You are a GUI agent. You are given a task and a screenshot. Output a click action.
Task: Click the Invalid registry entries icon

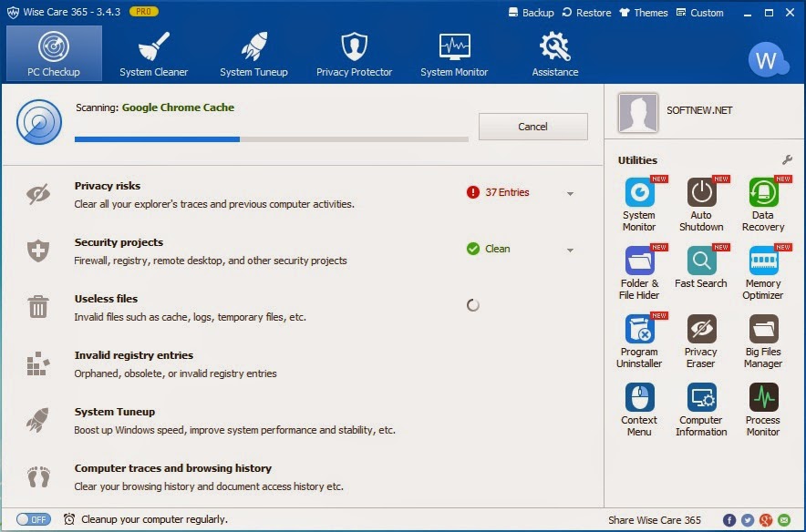[x=38, y=363]
